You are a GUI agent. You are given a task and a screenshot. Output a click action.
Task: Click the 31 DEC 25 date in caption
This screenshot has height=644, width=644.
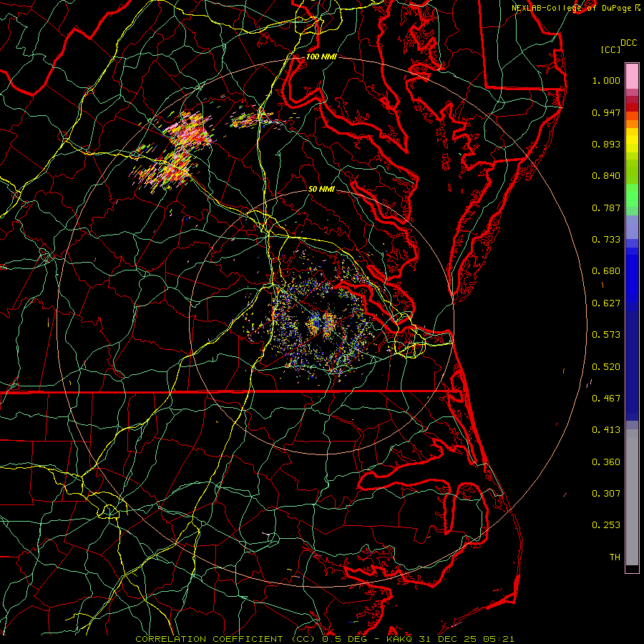pyautogui.click(x=447, y=639)
